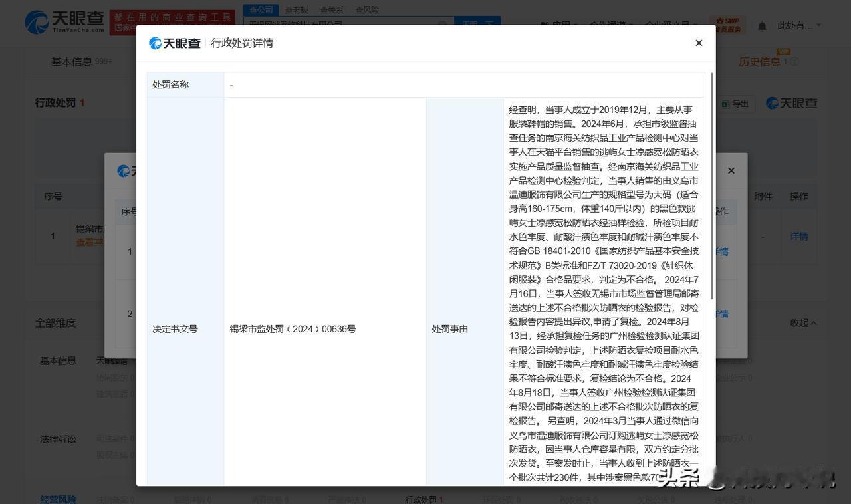Click the 法律诉讼 category label
The image size is (851, 504).
58,439
